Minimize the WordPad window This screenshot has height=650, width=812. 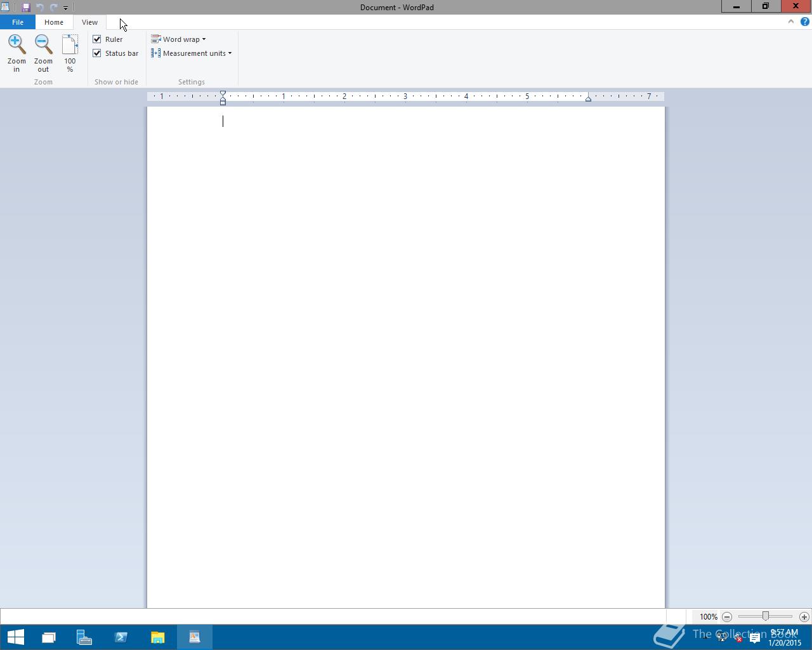pos(737,6)
